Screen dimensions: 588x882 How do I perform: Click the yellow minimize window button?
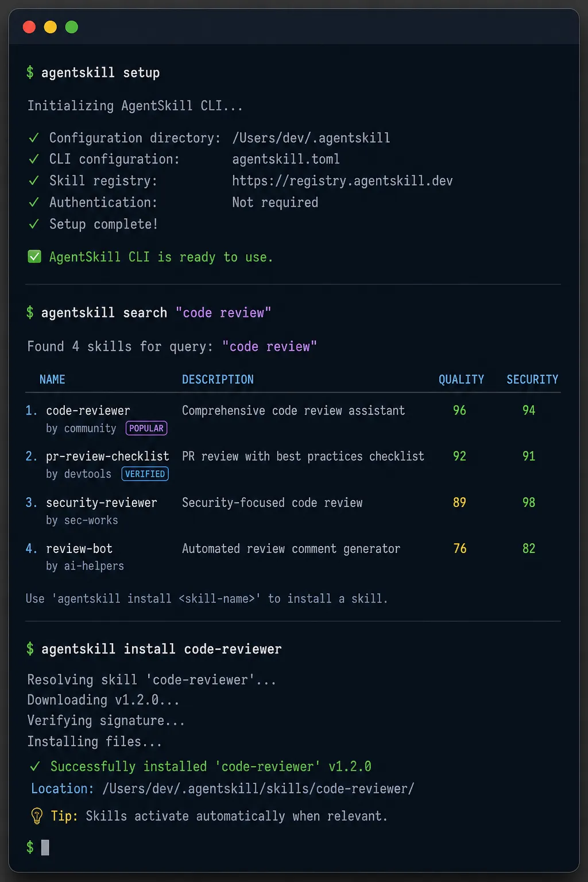point(51,27)
